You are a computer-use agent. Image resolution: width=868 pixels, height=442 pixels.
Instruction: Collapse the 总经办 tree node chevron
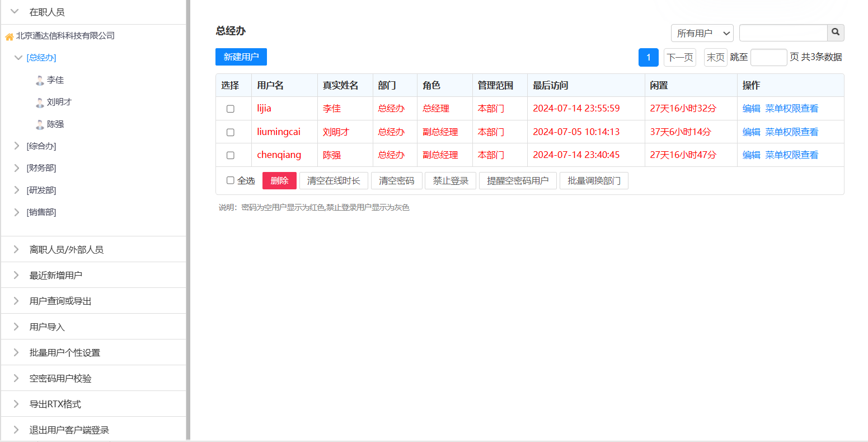tap(18, 58)
